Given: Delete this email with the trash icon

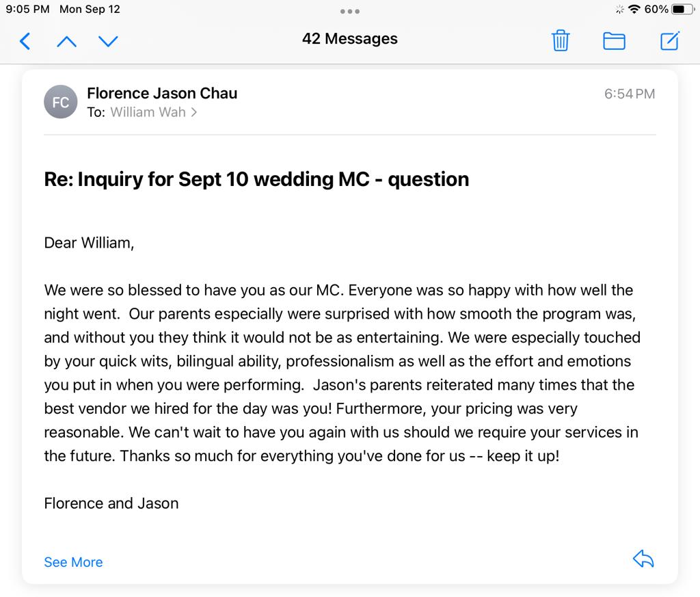Looking at the screenshot, I should 561,41.
